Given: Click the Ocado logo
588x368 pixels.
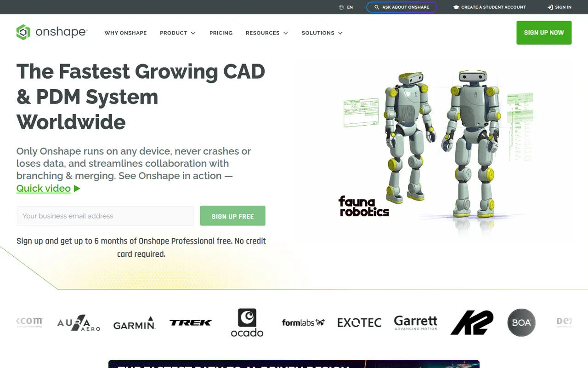Looking at the screenshot, I should click(x=247, y=323).
